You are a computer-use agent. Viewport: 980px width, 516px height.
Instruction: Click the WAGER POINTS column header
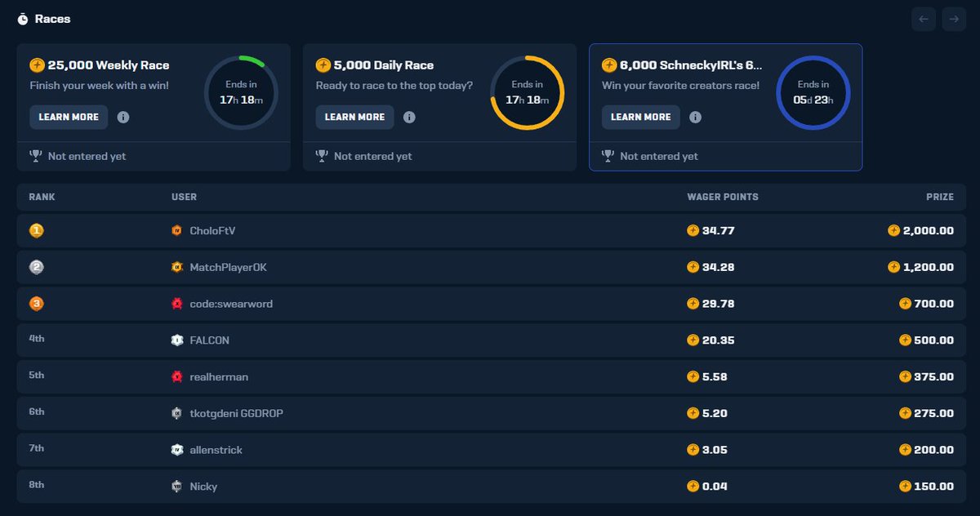point(722,197)
